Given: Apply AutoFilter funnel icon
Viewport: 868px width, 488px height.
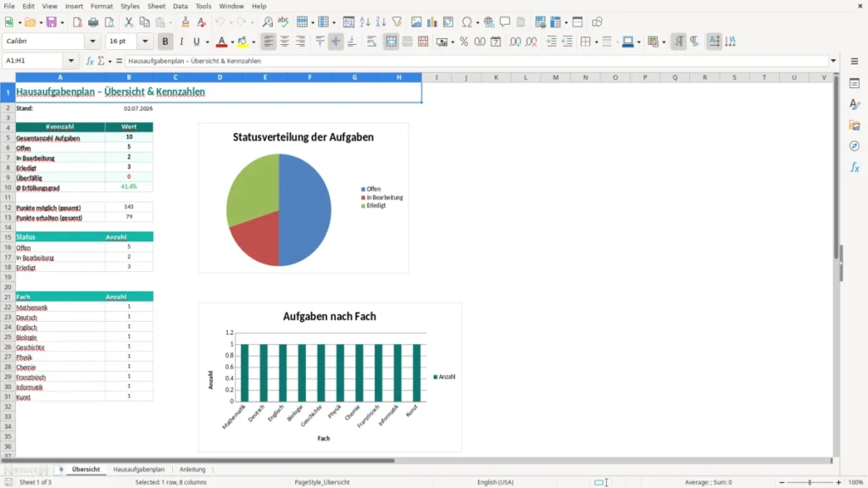Looking at the screenshot, I should coord(397,22).
